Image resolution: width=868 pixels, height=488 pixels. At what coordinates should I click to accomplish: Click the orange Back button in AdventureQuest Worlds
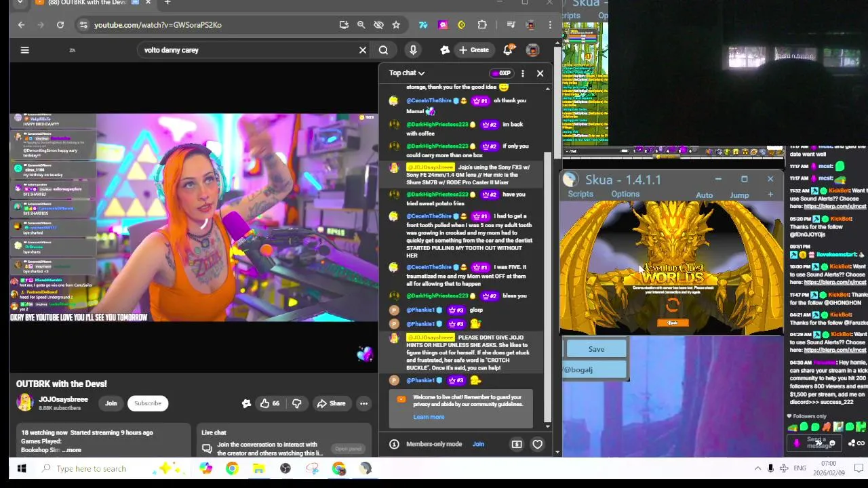pos(672,323)
